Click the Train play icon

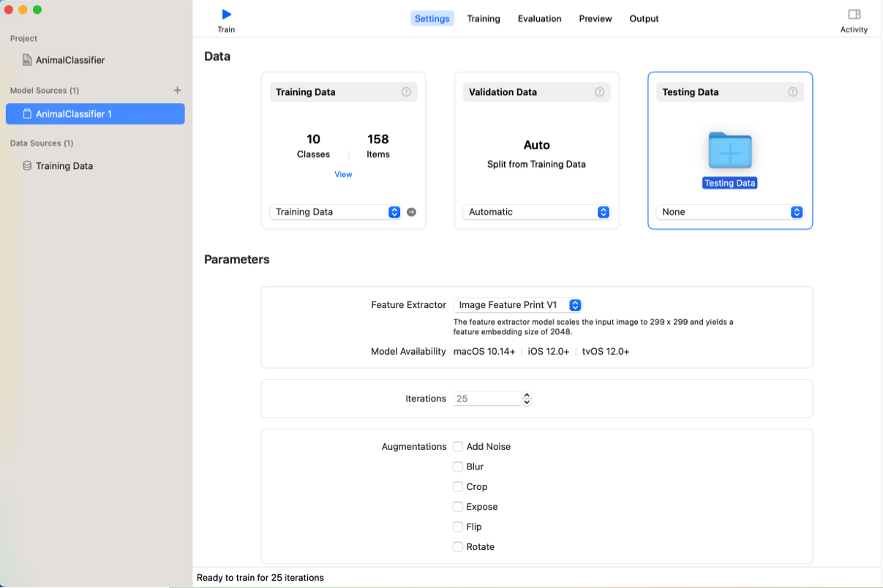pos(226,15)
